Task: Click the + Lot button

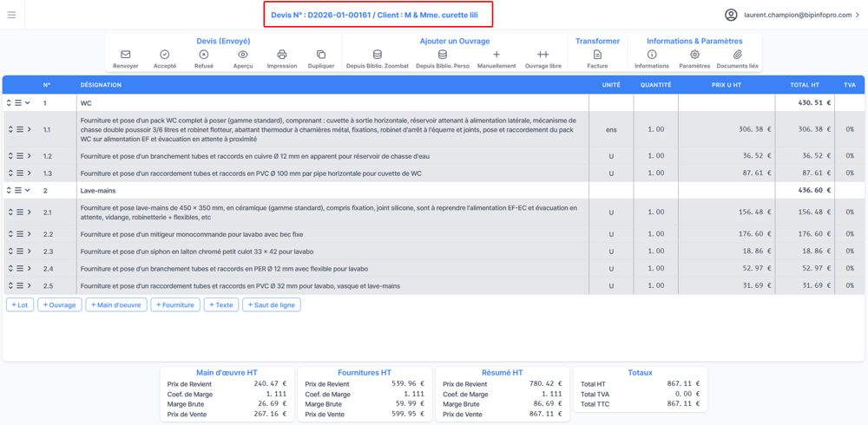Action: coord(20,305)
